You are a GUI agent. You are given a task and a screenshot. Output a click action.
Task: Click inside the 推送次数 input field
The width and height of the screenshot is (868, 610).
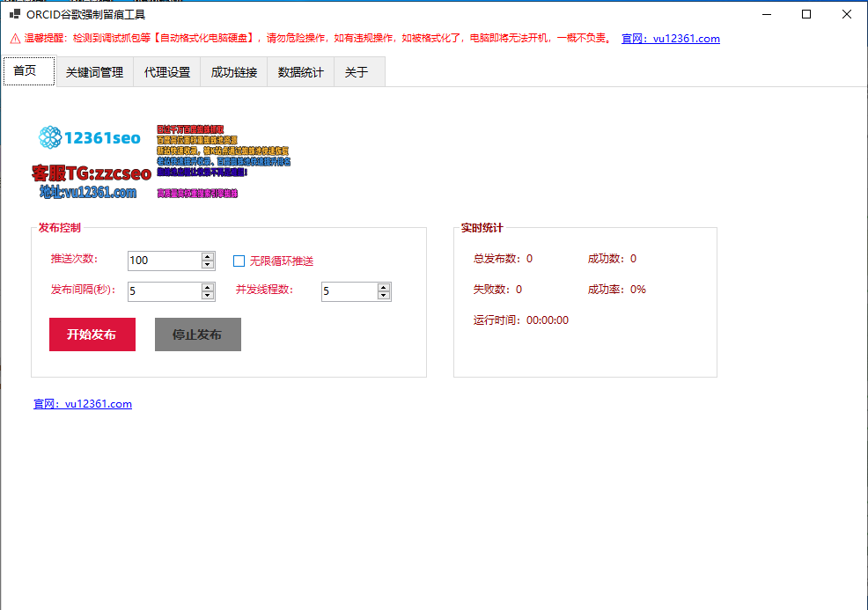[x=164, y=261]
